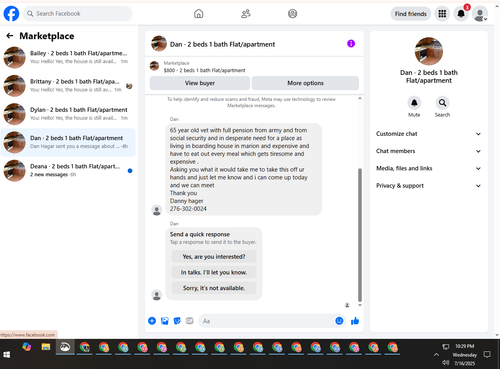
Task: Click the More options button
Action: pos(305,83)
